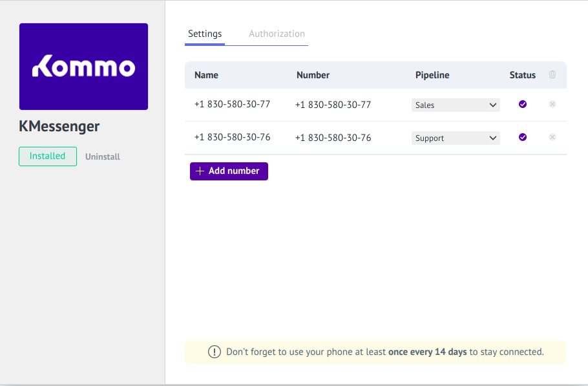Viewport: 588px width, 386px height.
Task: Click the name cell +1 830-580-30-76
Action: pos(232,137)
